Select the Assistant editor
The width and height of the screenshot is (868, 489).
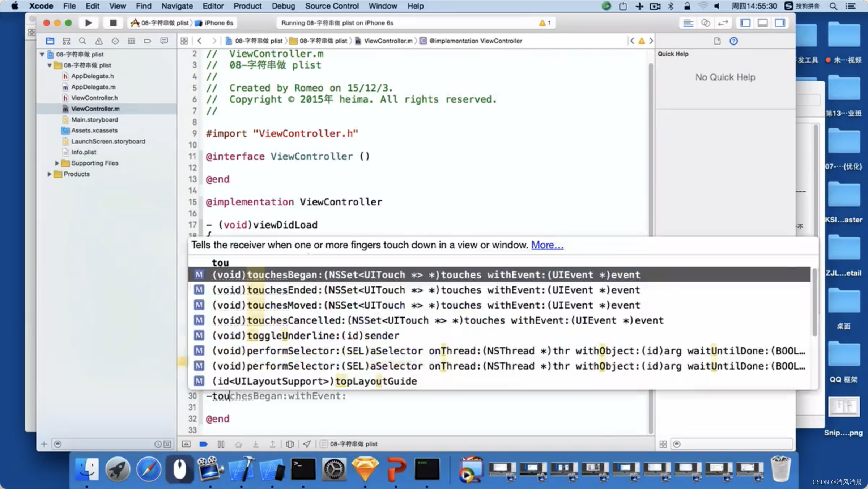(x=705, y=23)
